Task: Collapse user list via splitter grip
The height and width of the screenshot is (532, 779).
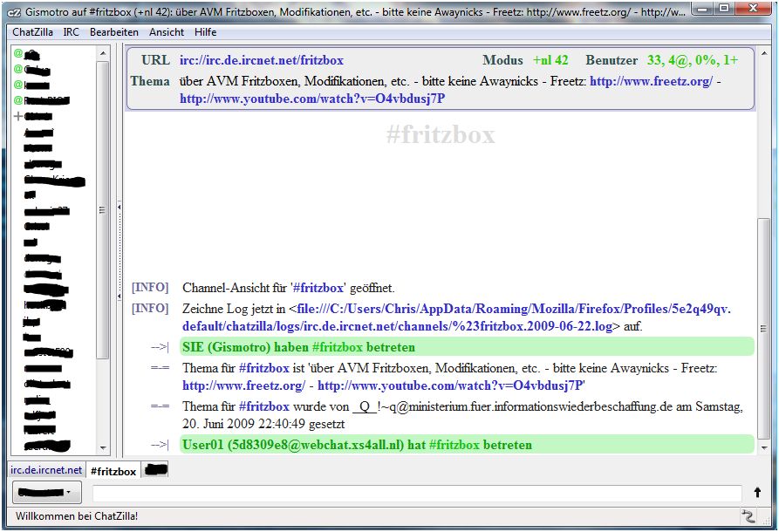Action: [118, 209]
